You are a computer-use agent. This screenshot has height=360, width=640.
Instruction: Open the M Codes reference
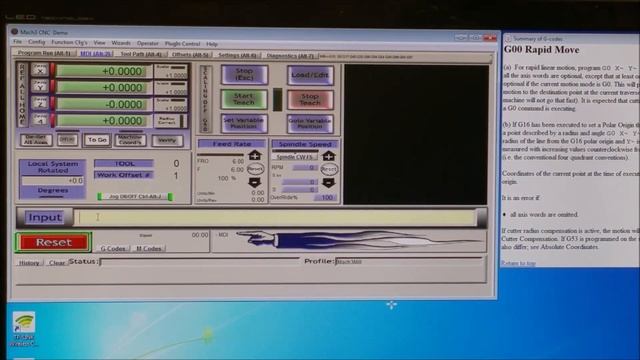click(x=149, y=248)
